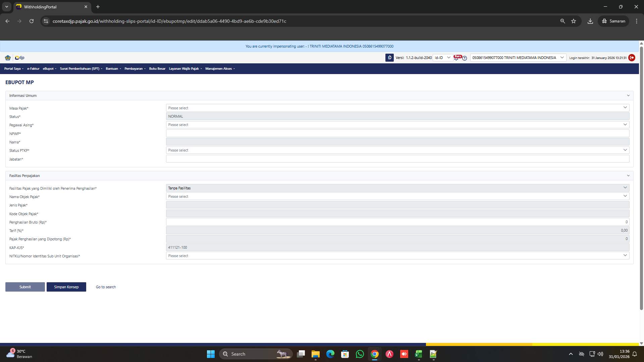Click the Submit button
The height and width of the screenshot is (362, 644).
25,287
